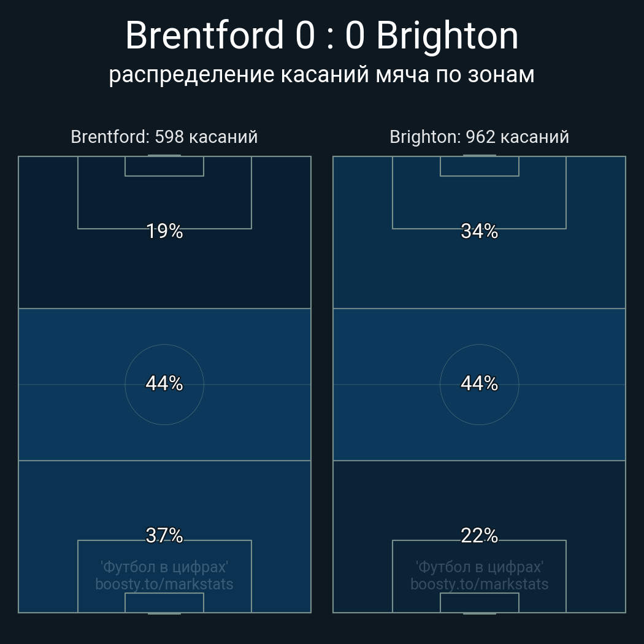
Task: Click Brighton's 34% attacking zone label
Action: pyautogui.click(x=479, y=231)
